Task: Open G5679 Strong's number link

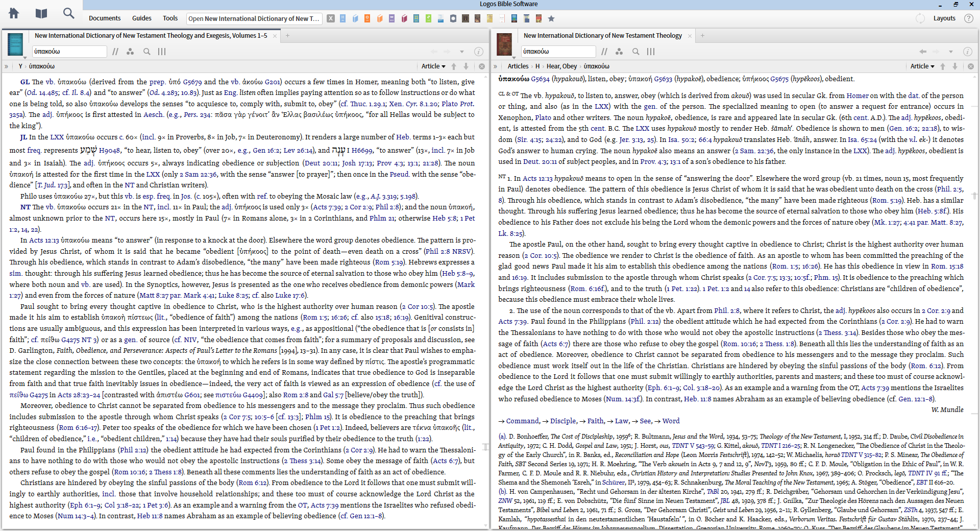Action: [x=192, y=82]
